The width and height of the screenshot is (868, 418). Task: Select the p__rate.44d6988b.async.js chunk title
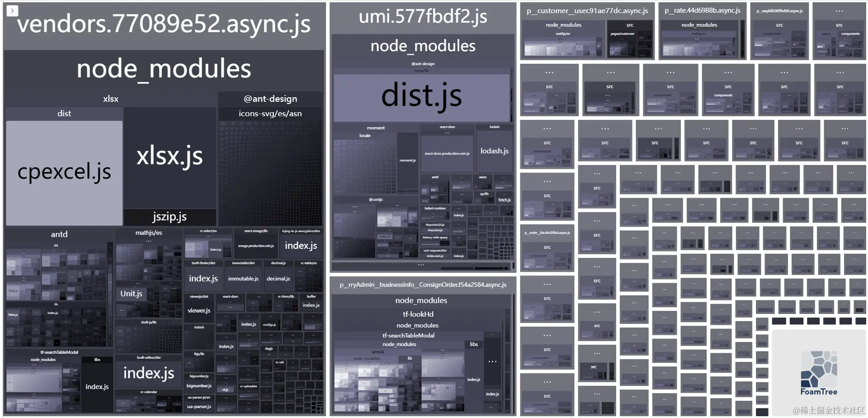pyautogui.click(x=702, y=10)
